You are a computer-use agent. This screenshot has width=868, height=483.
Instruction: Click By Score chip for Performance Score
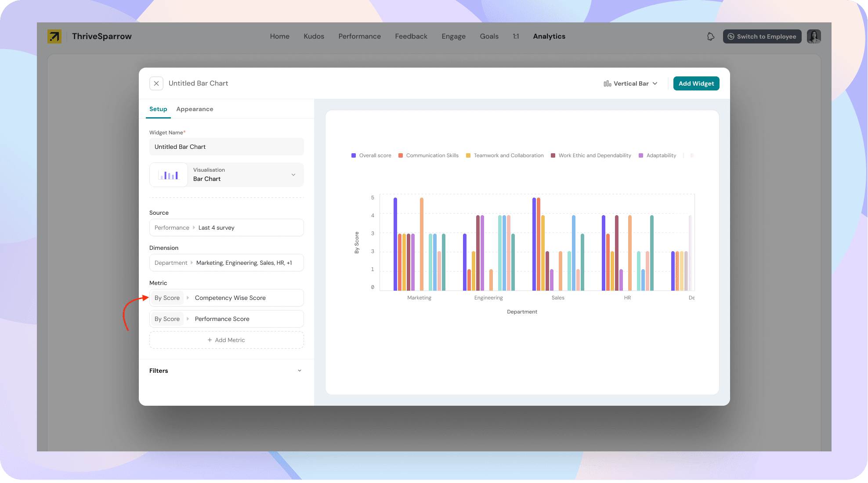pos(167,319)
